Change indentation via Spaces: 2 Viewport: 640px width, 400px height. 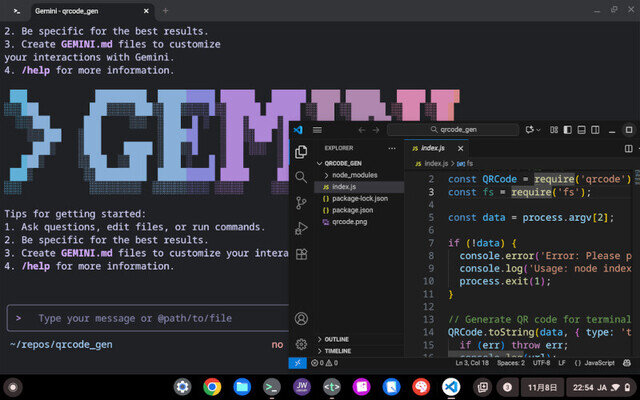coord(511,363)
